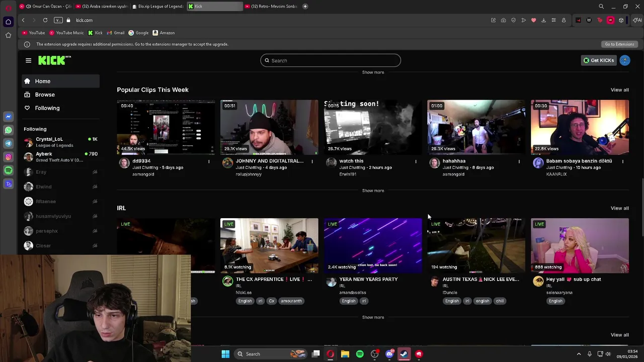Open the Steam taskbar icon

[404, 354]
